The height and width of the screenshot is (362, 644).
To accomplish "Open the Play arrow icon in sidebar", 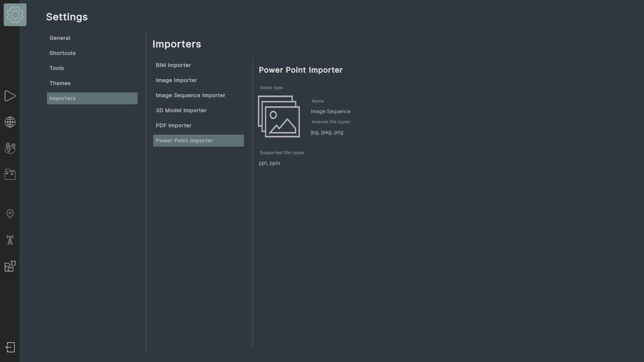I will pos(10,96).
